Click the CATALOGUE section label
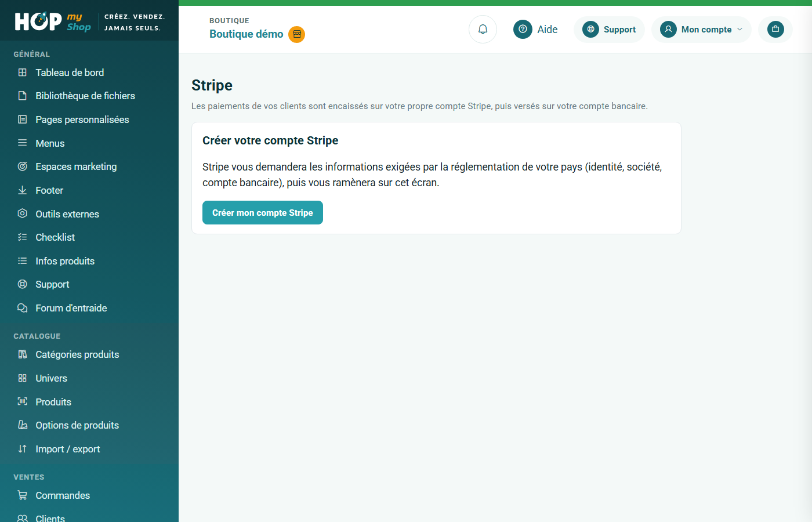812x522 pixels. point(37,336)
